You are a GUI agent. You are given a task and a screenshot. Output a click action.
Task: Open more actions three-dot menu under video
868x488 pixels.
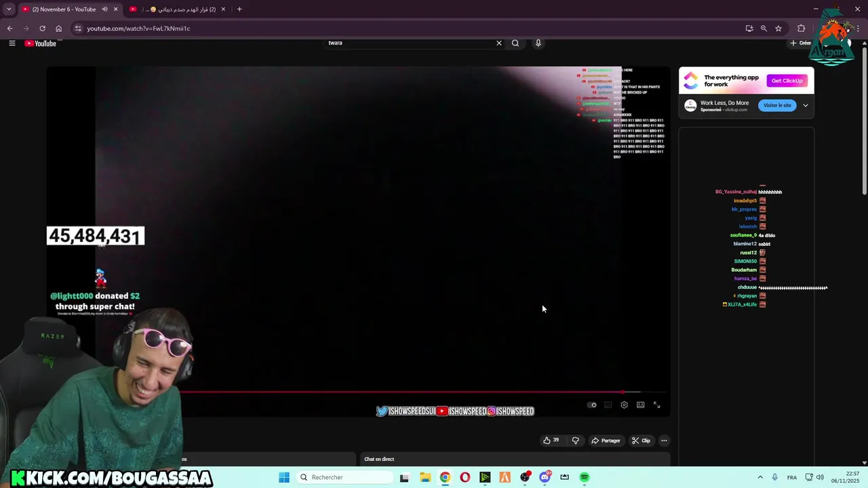point(664,441)
